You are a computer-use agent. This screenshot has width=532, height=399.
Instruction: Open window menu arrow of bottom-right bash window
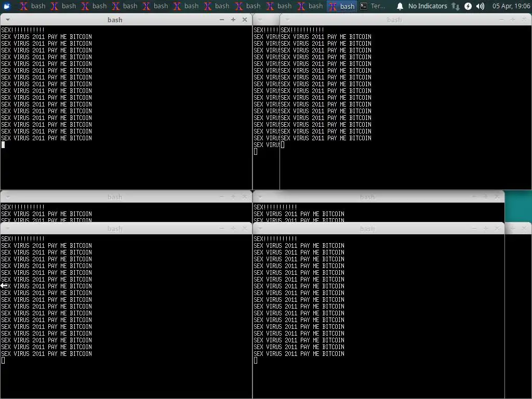click(x=260, y=229)
